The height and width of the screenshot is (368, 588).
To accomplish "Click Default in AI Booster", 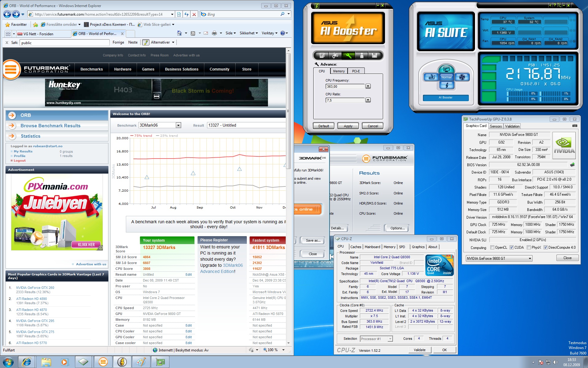I will 324,126.
